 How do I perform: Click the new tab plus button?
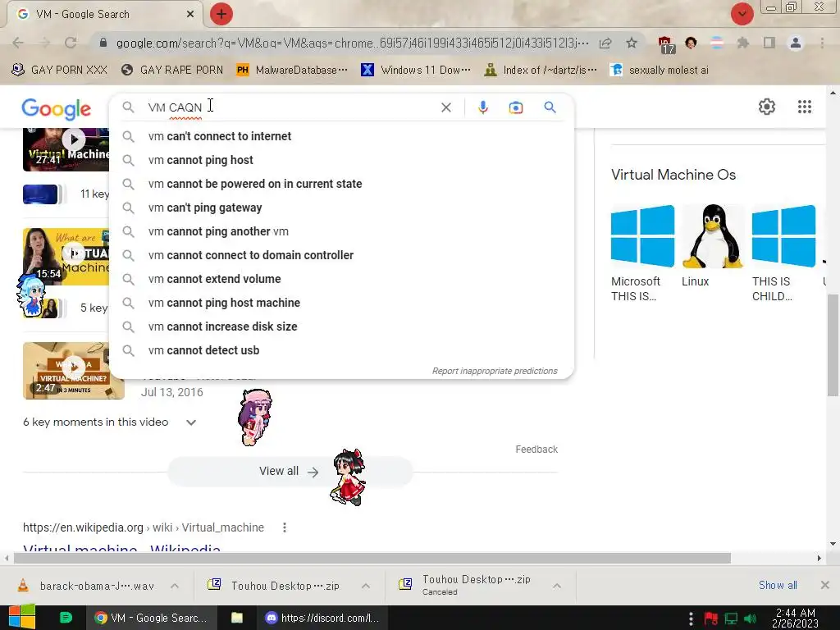tap(221, 14)
